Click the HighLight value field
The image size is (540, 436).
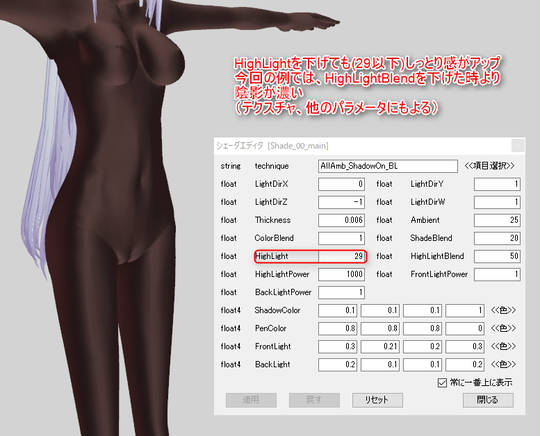(341, 256)
